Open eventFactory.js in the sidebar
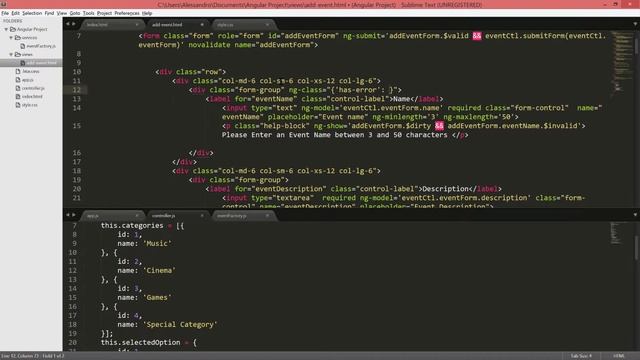Screen dimensions: 640x360 (x=41, y=46)
